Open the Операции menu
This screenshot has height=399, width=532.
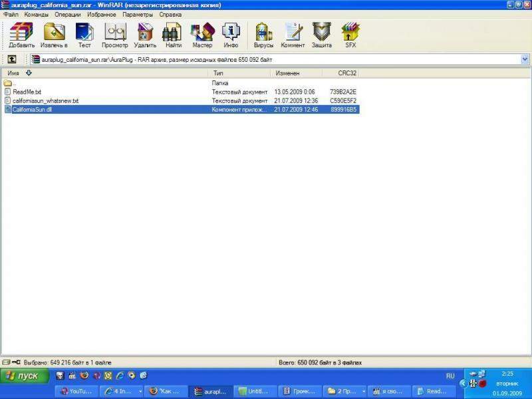pyautogui.click(x=68, y=15)
